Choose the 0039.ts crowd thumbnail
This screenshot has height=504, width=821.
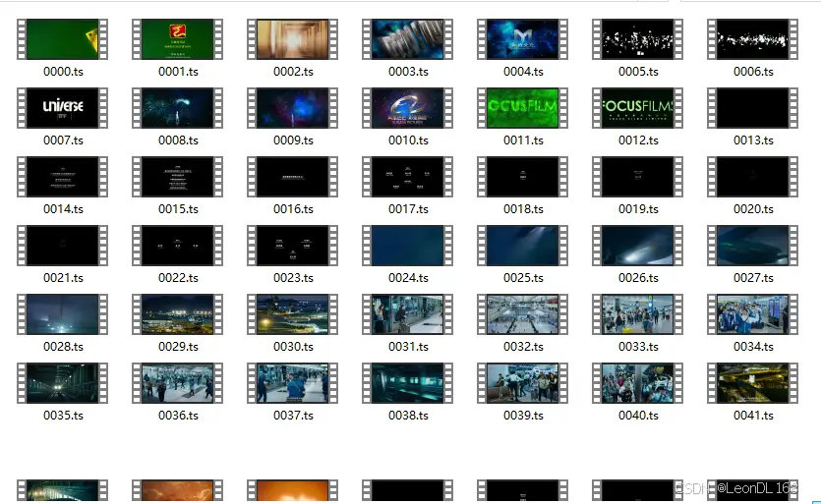[x=522, y=383]
